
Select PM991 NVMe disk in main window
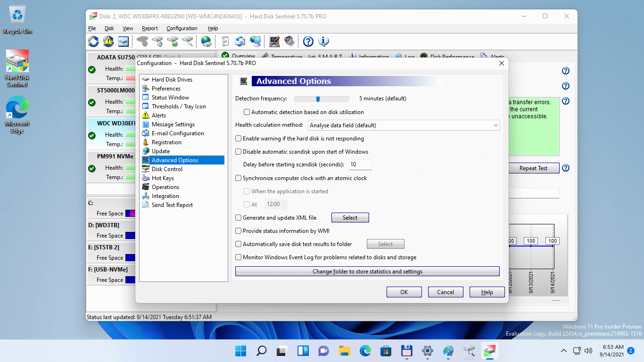coord(111,167)
